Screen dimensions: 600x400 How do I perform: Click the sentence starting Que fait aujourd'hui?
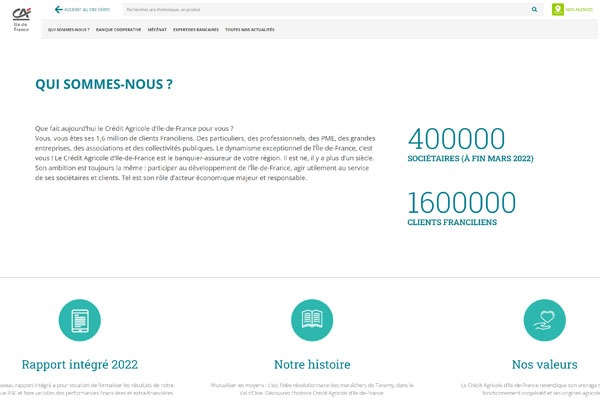134,129
